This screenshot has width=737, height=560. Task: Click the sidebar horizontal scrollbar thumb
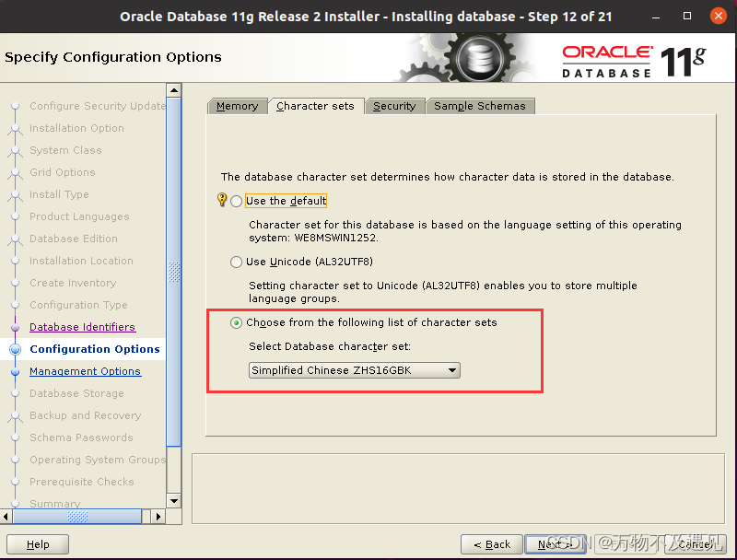[x=77, y=517]
